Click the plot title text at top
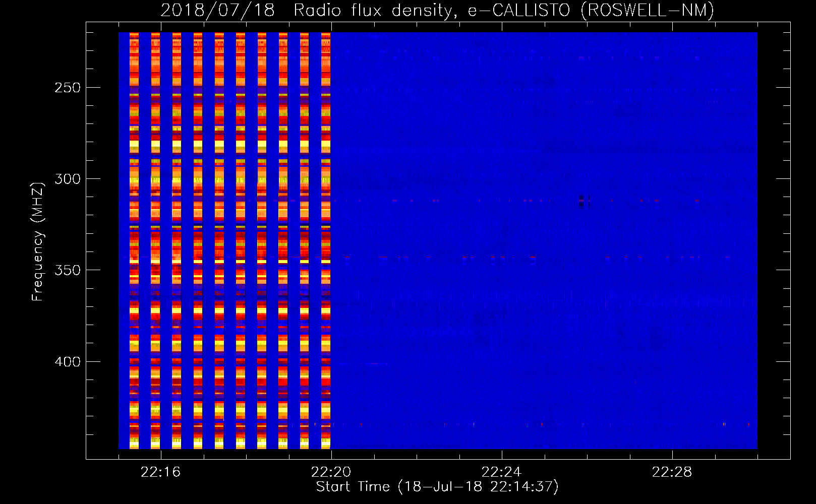Screen dimensions: 816x504 437,11
